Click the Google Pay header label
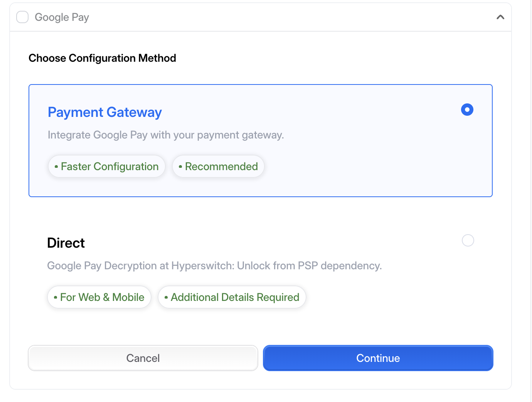This screenshot has height=402, width=532. click(x=62, y=17)
